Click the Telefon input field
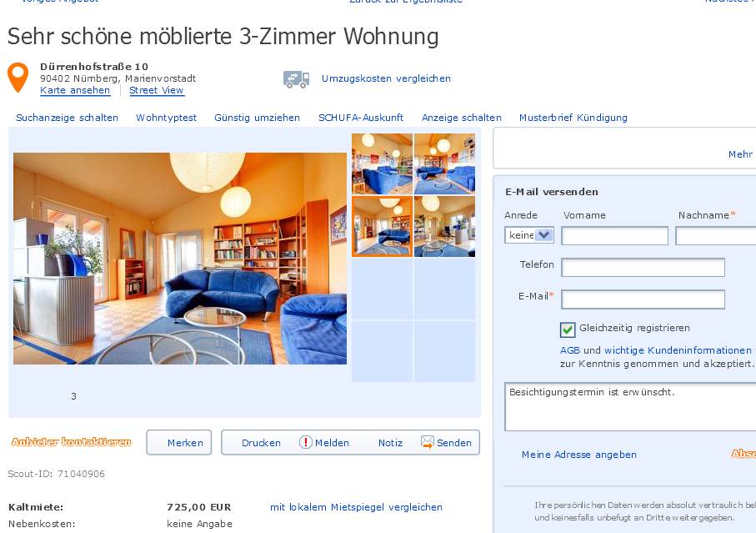Viewport: 756px width, 533px height. coord(643,267)
